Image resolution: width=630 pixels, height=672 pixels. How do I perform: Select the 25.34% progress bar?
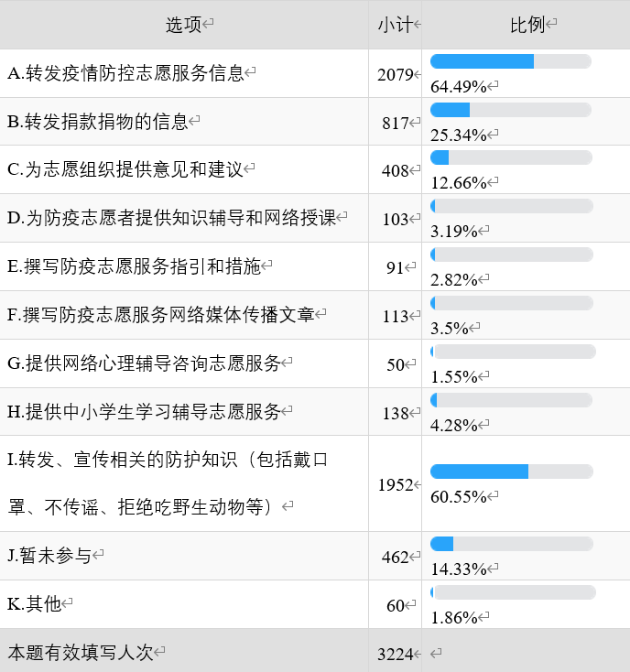[x=511, y=110]
